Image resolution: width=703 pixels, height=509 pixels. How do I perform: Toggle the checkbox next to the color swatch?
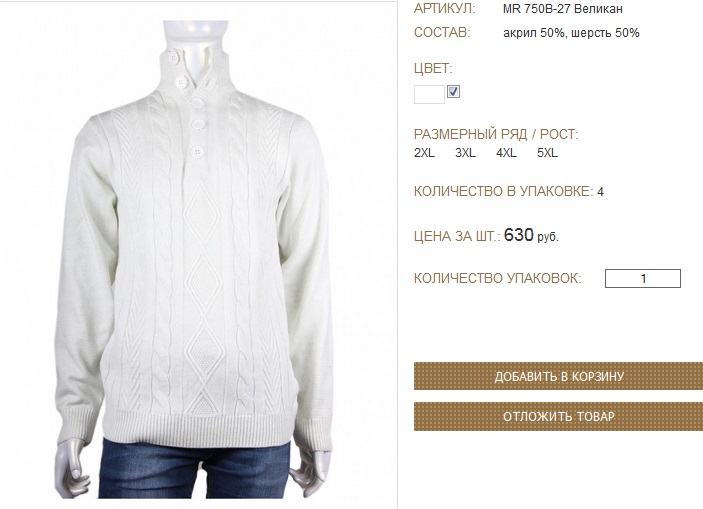[x=453, y=91]
